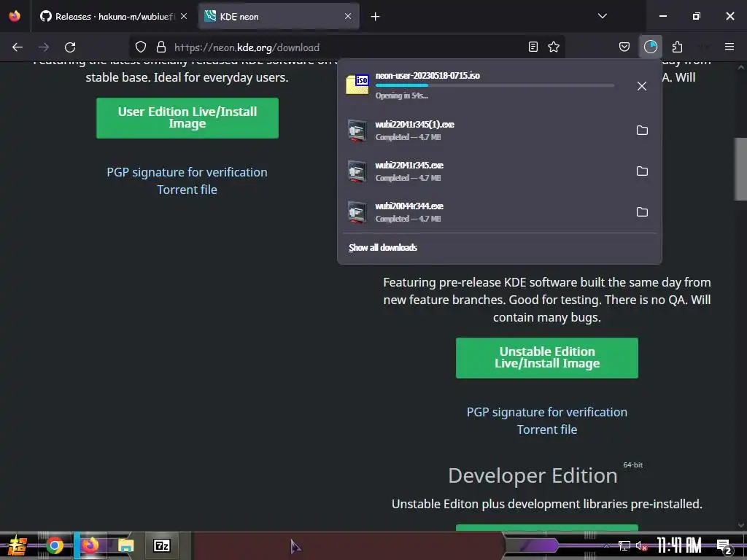Open the network icon in system tray

[624, 545]
